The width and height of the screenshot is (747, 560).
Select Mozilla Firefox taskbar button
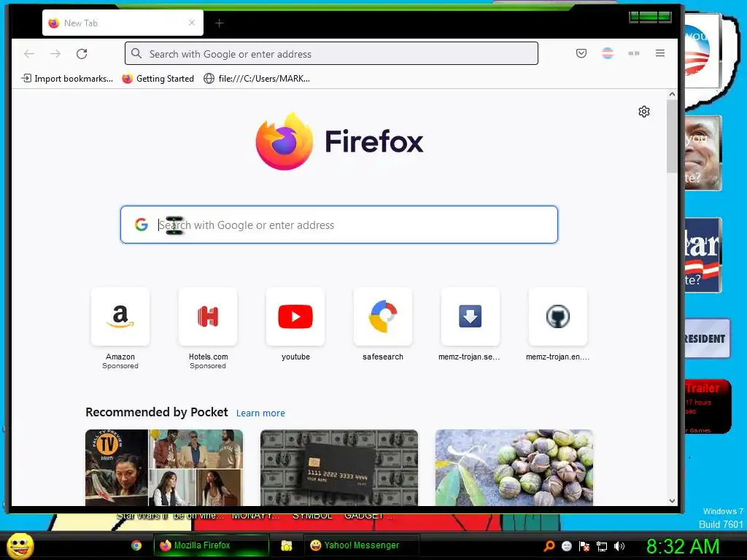[x=211, y=545]
